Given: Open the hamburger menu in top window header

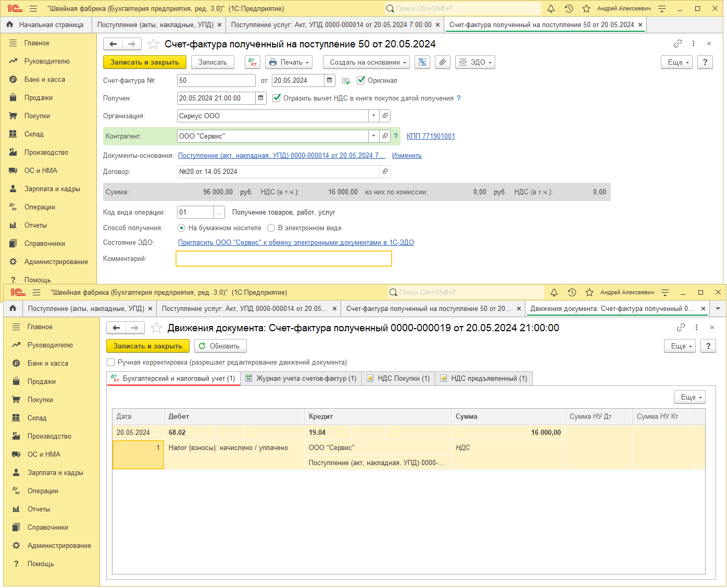Looking at the screenshot, I should 33,8.
